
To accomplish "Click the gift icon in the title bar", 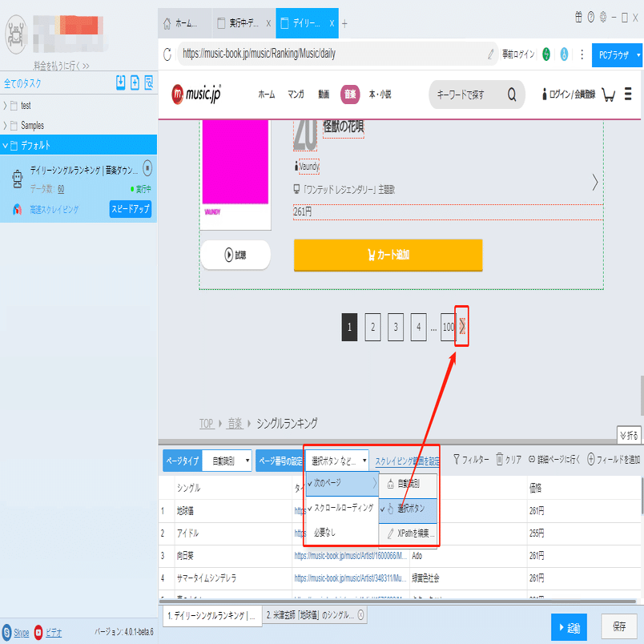I will tap(578, 18).
